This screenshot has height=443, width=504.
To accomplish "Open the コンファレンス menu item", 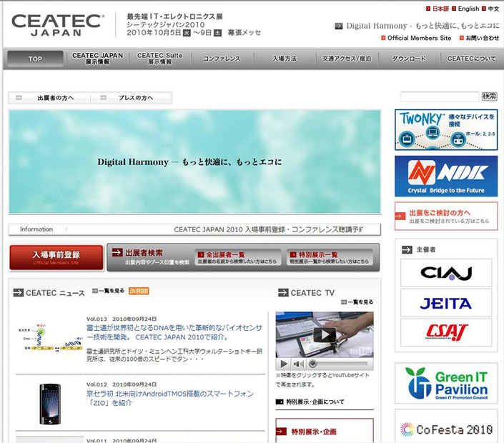I will pos(222,59).
